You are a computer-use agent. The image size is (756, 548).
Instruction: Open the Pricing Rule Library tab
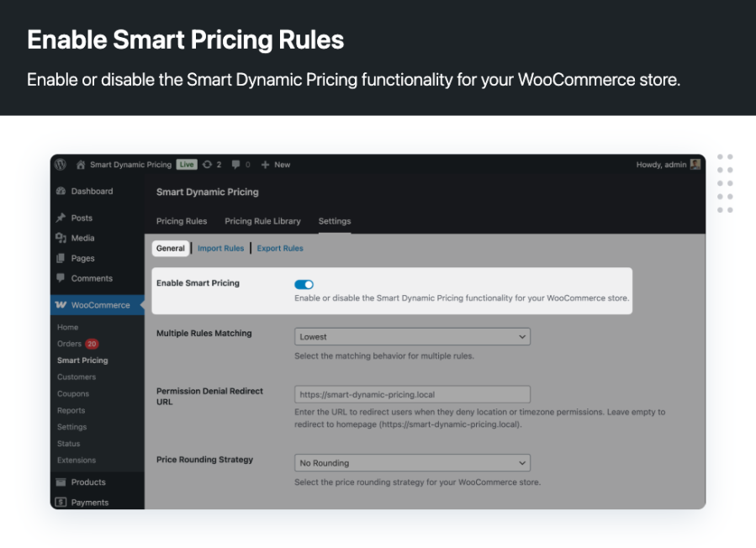(262, 221)
